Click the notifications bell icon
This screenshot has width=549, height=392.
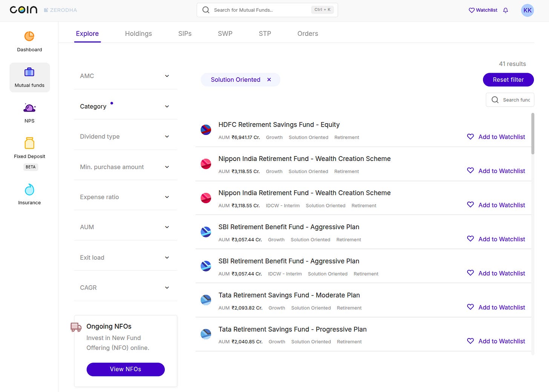coord(506,10)
